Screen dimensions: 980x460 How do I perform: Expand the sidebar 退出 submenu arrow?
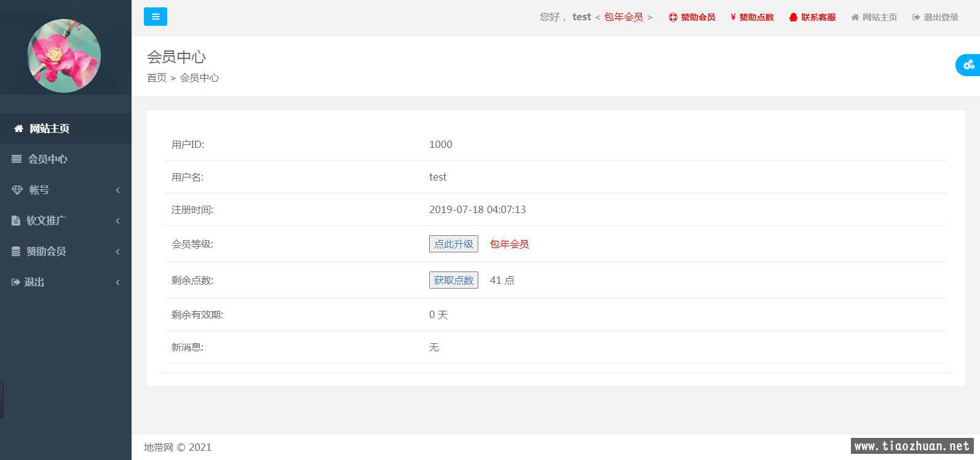pos(117,283)
